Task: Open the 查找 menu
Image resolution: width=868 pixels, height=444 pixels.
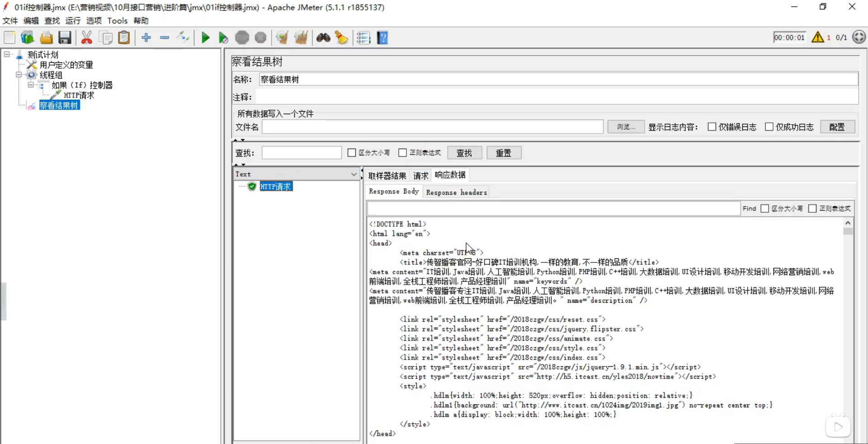Action: 52,21
